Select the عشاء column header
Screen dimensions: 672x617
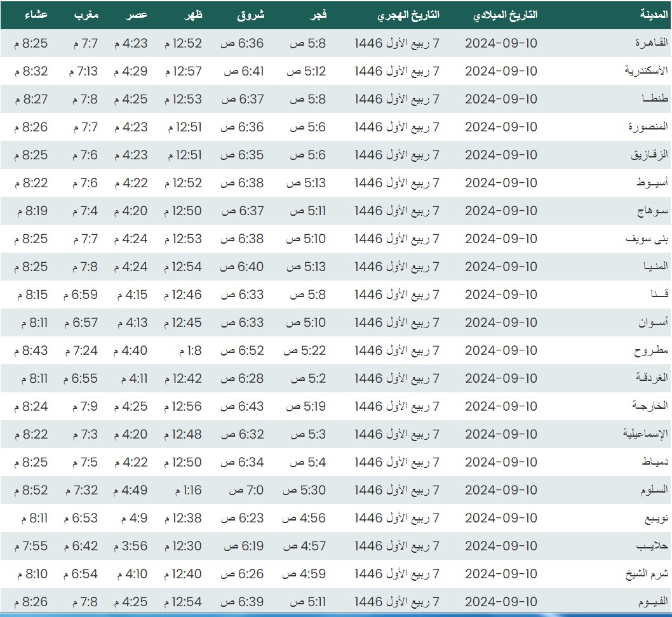37,15
